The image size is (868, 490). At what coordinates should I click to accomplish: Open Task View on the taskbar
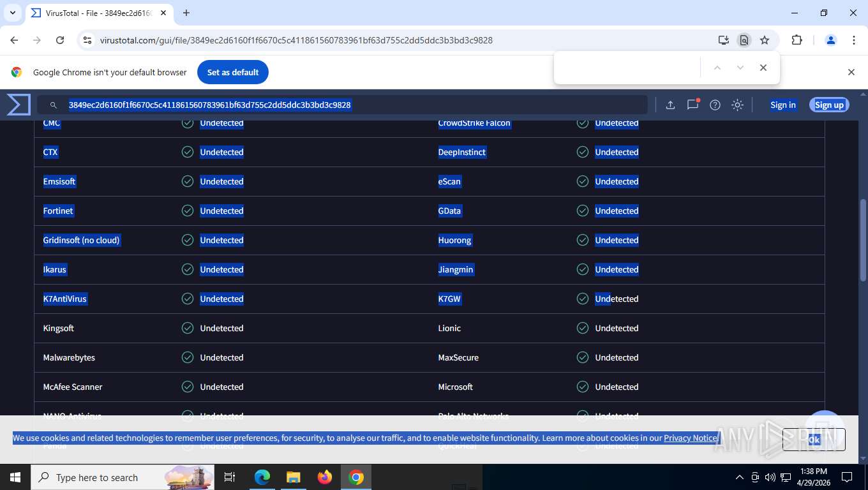[230, 477]
